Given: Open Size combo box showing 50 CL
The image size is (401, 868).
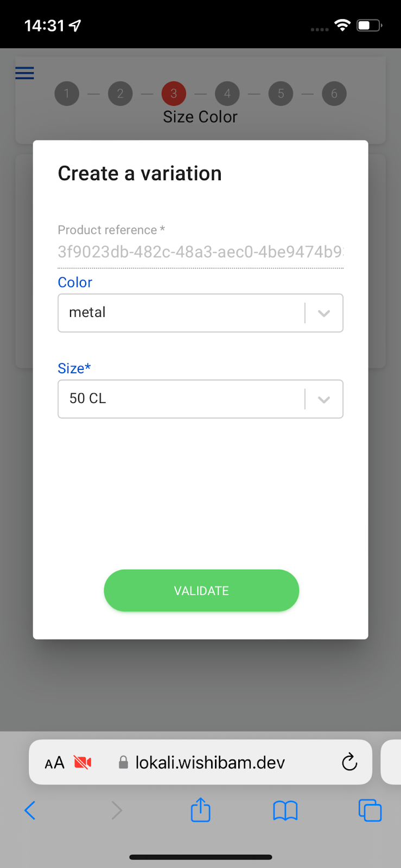Looking at the screenshot, I should 200,399.
